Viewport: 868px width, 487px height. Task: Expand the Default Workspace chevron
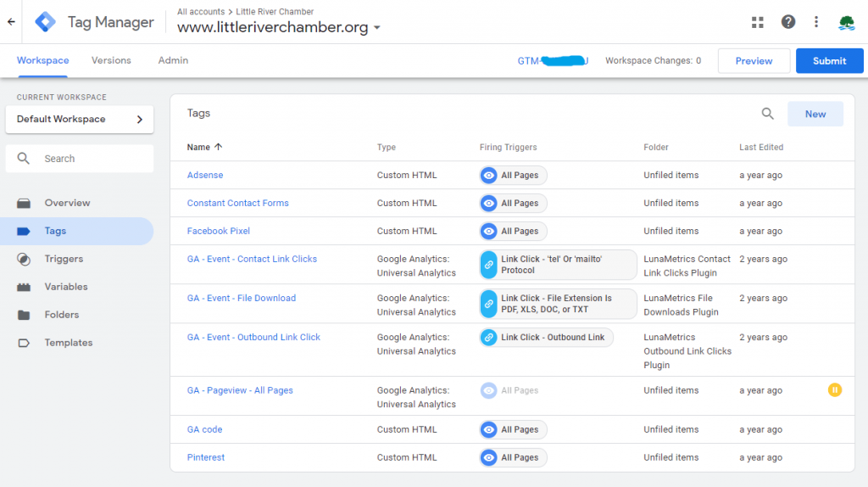click(140, 119)
